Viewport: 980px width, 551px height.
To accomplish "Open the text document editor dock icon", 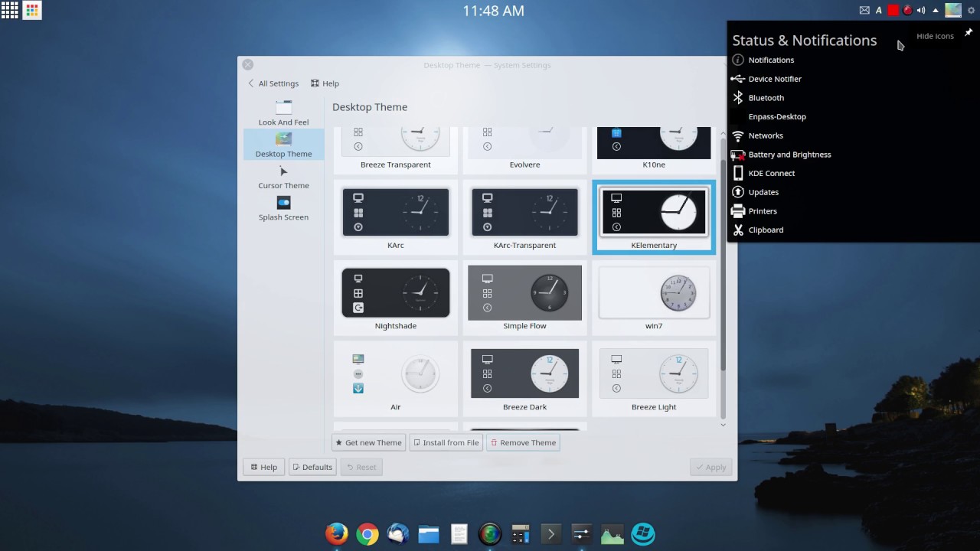I will click(459, 533).
